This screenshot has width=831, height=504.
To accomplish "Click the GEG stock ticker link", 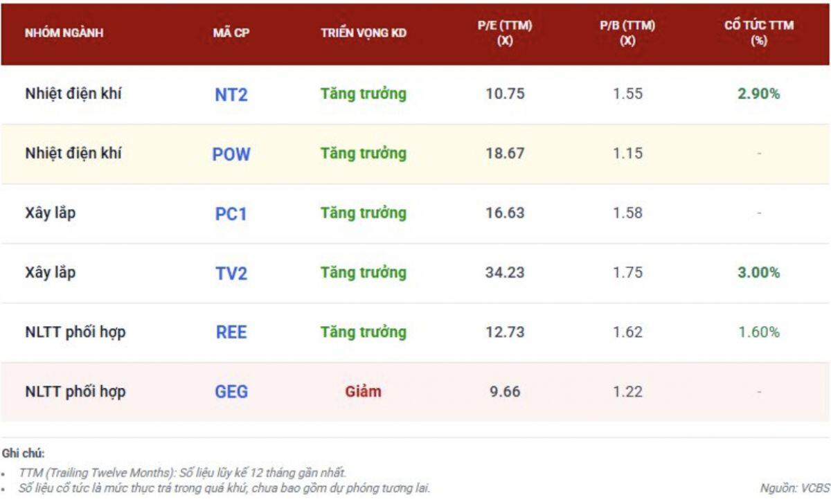I will (x=231, y=392).
